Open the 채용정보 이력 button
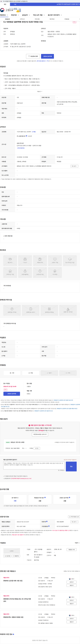The width and height of the screenshot is (80, 644). [71, 550]
